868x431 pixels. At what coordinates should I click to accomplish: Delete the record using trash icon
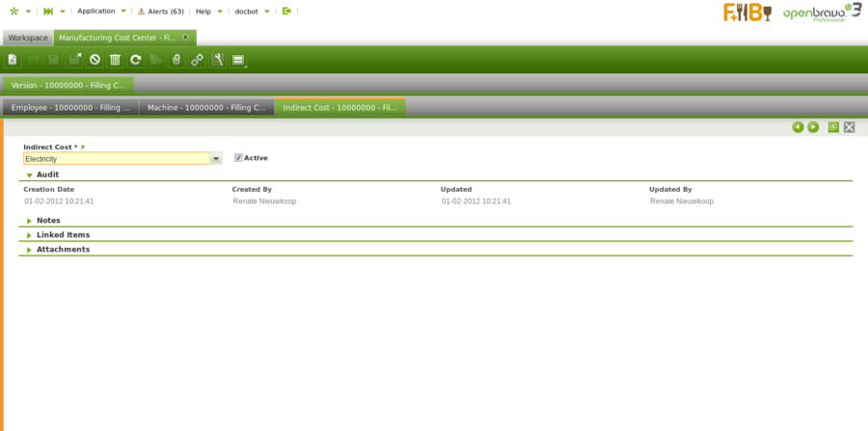(x=115, y=60)
